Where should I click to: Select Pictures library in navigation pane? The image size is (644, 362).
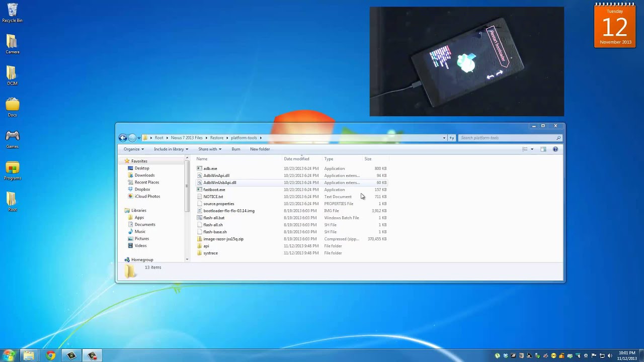pos(141,239)
